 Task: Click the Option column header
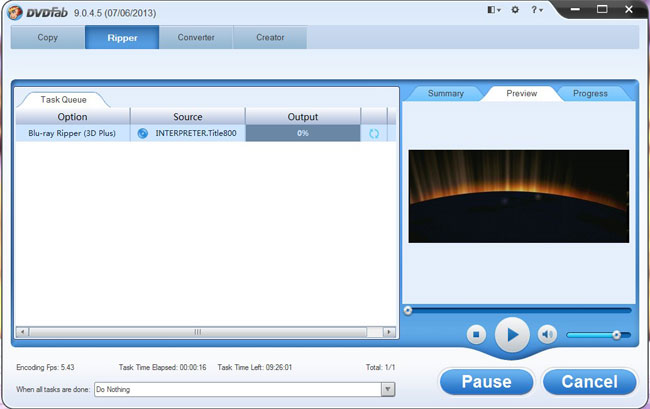click(73, 116)
